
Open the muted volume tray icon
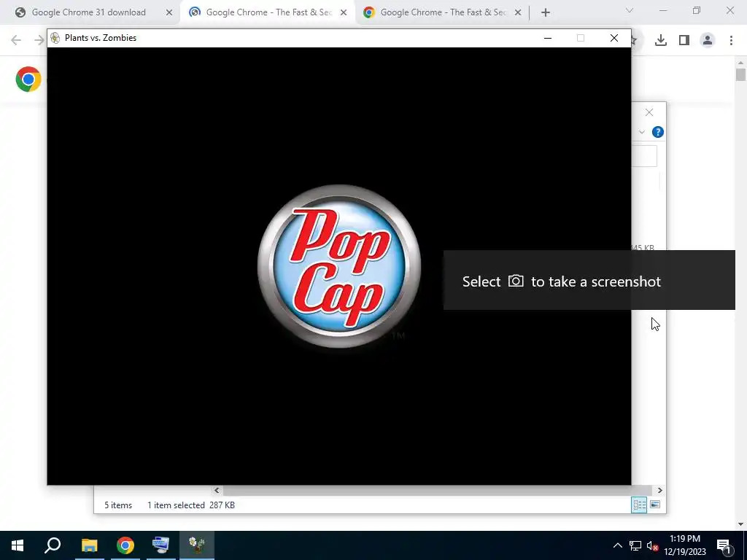pyautogui.click(x=653, y=545)
